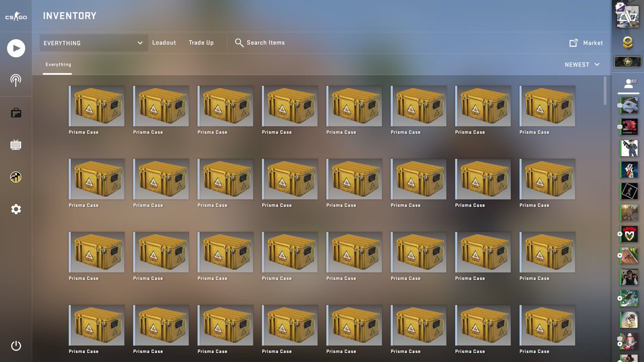Image resolution: width=644 pixels, height=362 pixels.
Task: Open the Watch TV icon in the sidebar
Action: (x=16, y=145)
